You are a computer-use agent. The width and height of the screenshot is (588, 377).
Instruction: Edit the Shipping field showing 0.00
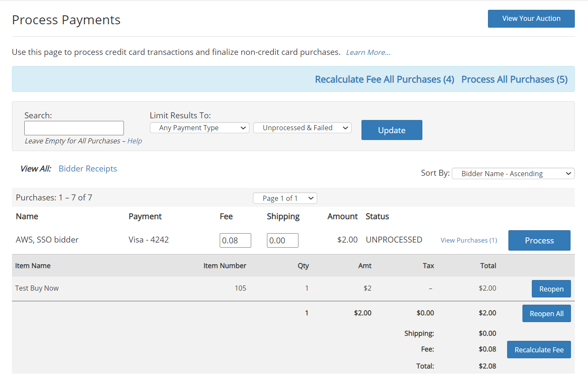(x=283, y=240)
